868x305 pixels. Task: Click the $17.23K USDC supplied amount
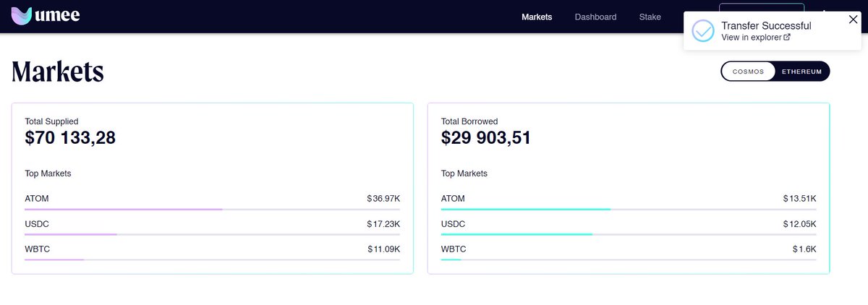click(x=383, y=224)
